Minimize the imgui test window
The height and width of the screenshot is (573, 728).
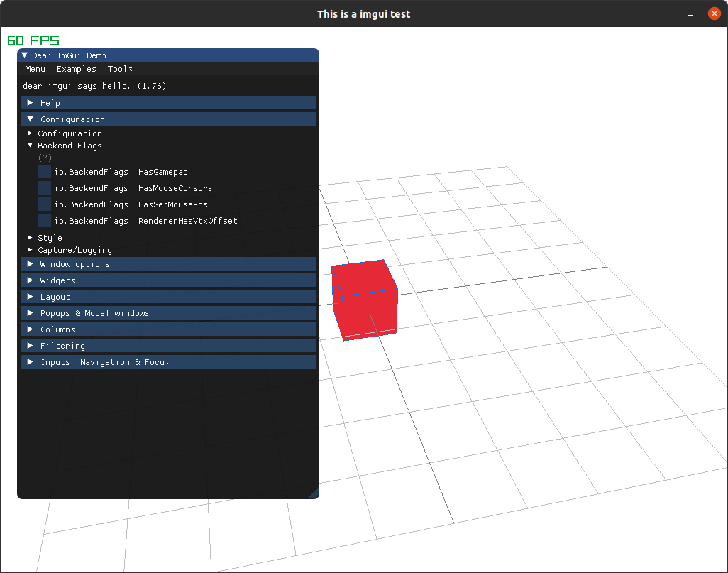(690, 14)
